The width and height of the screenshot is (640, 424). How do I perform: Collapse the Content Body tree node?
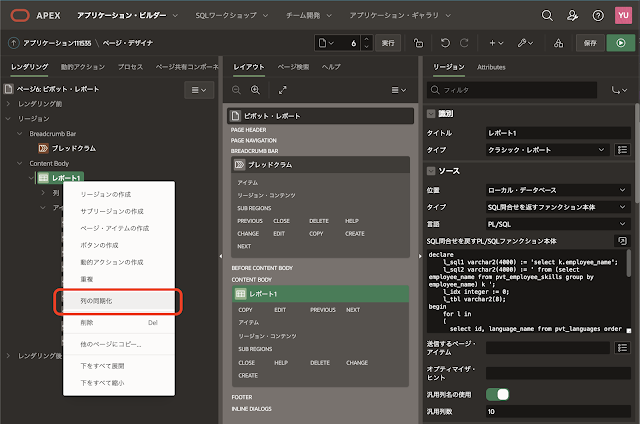(19, 163)
